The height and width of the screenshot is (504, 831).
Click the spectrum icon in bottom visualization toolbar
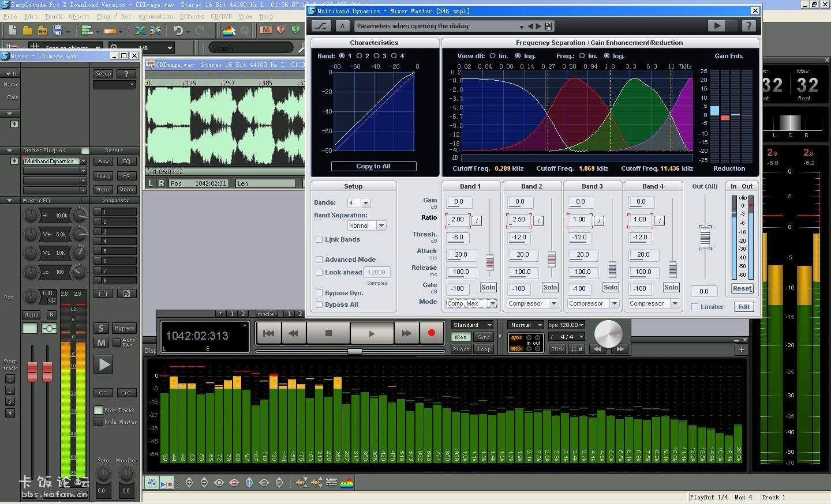(x=346, y=483)
